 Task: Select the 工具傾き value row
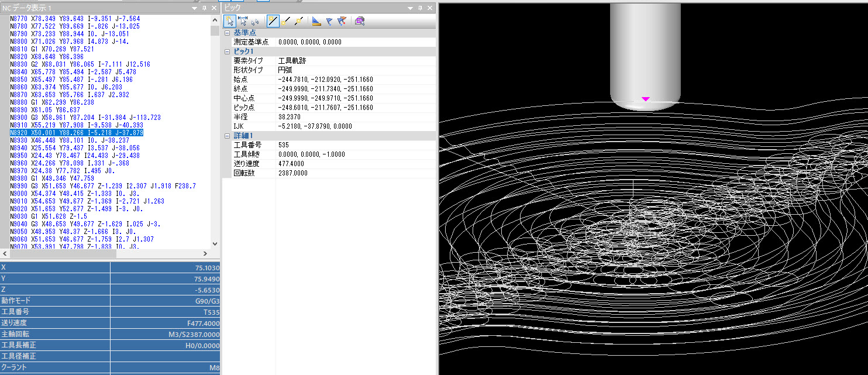click(x=333, y=154)
